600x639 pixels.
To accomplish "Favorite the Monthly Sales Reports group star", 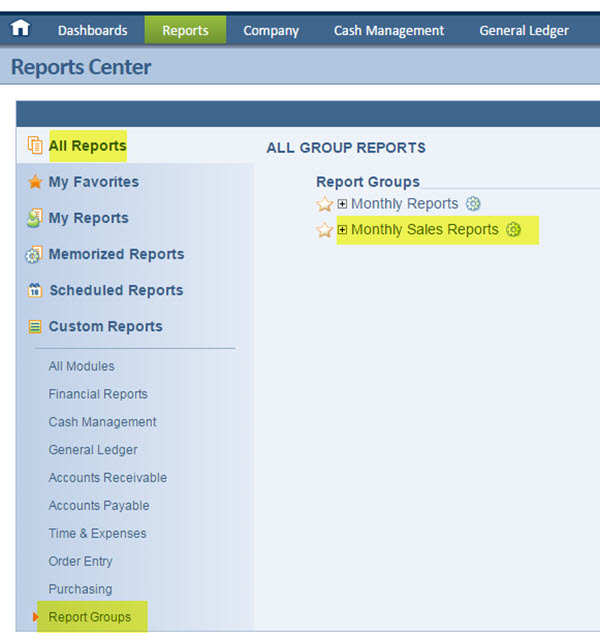I will (x=324, y=230).
